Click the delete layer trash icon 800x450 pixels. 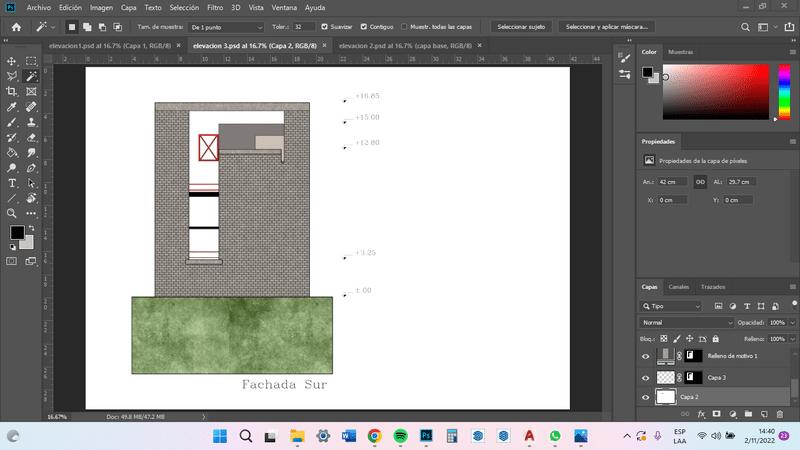tap(778, 413)
